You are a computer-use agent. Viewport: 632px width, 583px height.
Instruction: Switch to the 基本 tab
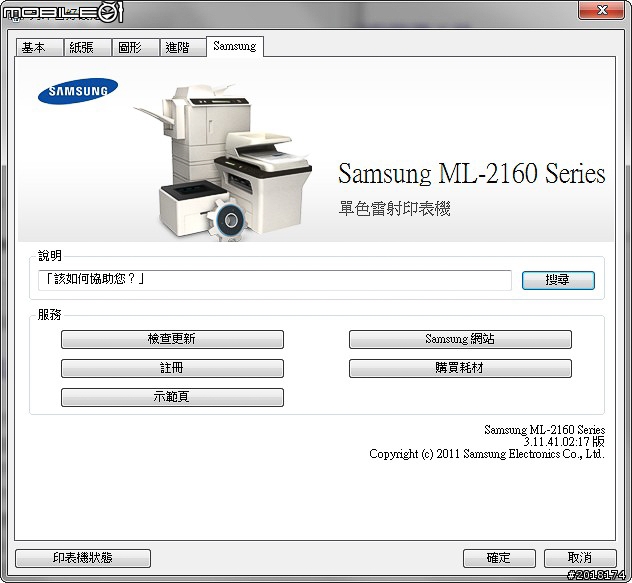click(40, 48)
